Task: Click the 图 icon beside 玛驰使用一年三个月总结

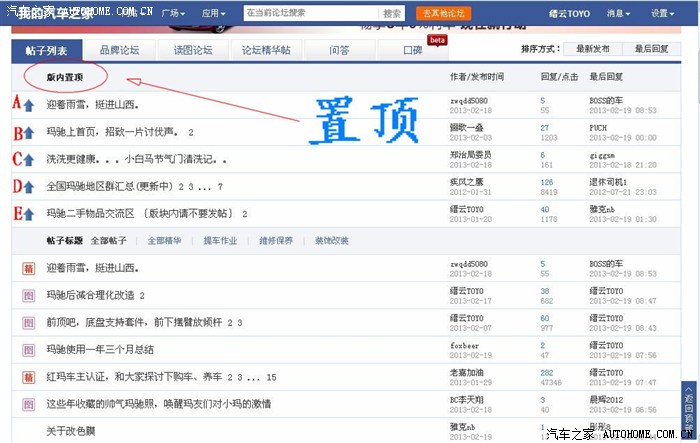Action: 29,350
